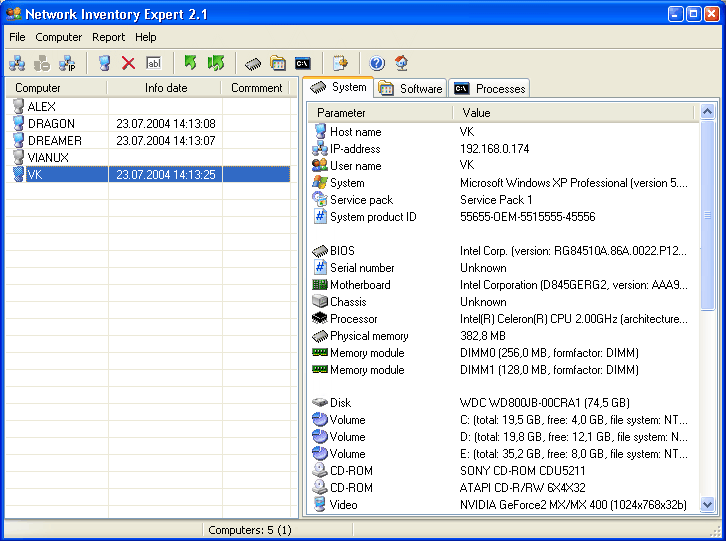Image resolution: width=726 pixels, height=541 pixels.
Task: Click the blue computer toolbar icon
Action: (105, 63)
